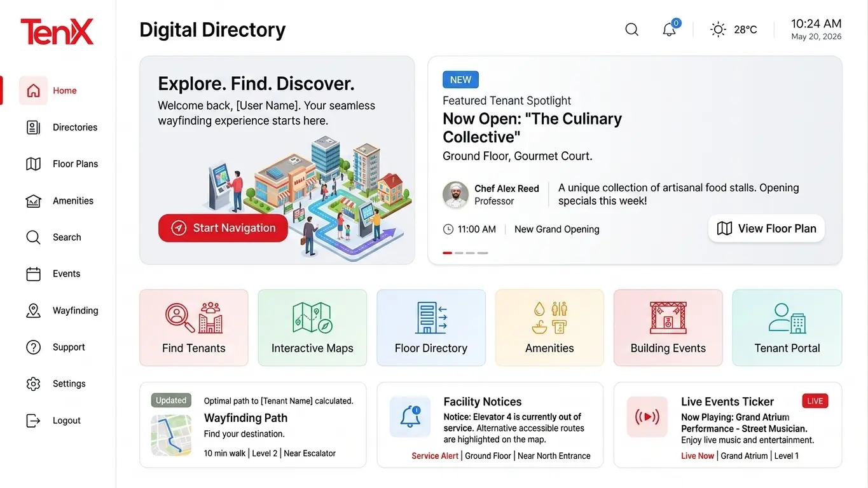Click Chef Alex Reed's avatar
Screen dimensions: 868x488
tap(455, 194)
